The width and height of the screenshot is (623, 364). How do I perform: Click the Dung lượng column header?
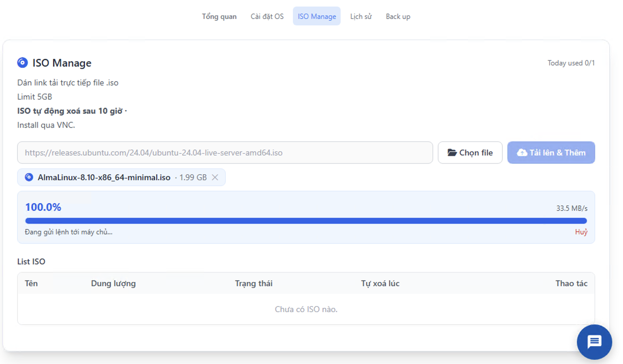click(x=113, y=284)
